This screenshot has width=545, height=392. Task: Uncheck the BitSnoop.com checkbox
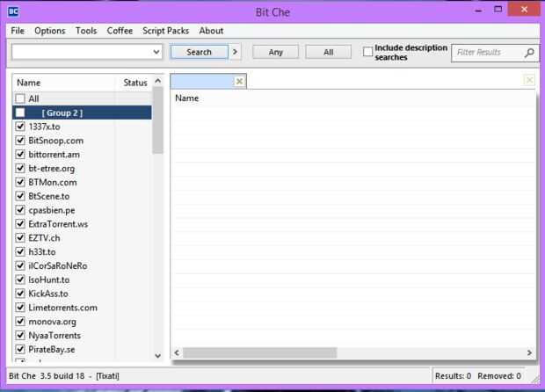click(20, 141)
